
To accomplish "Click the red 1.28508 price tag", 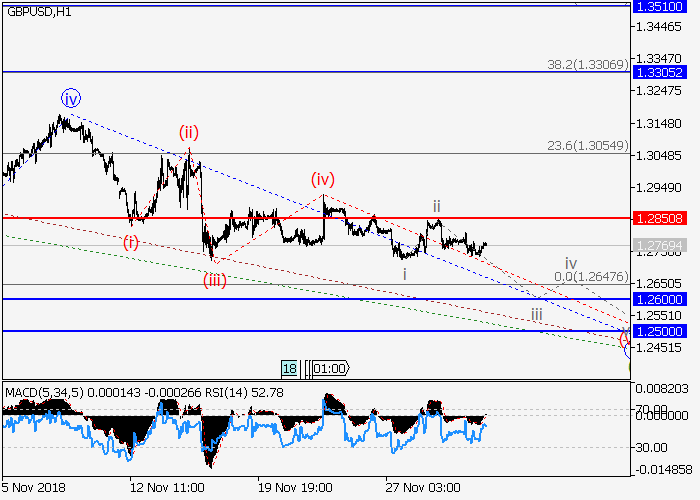I will (659, 217).
